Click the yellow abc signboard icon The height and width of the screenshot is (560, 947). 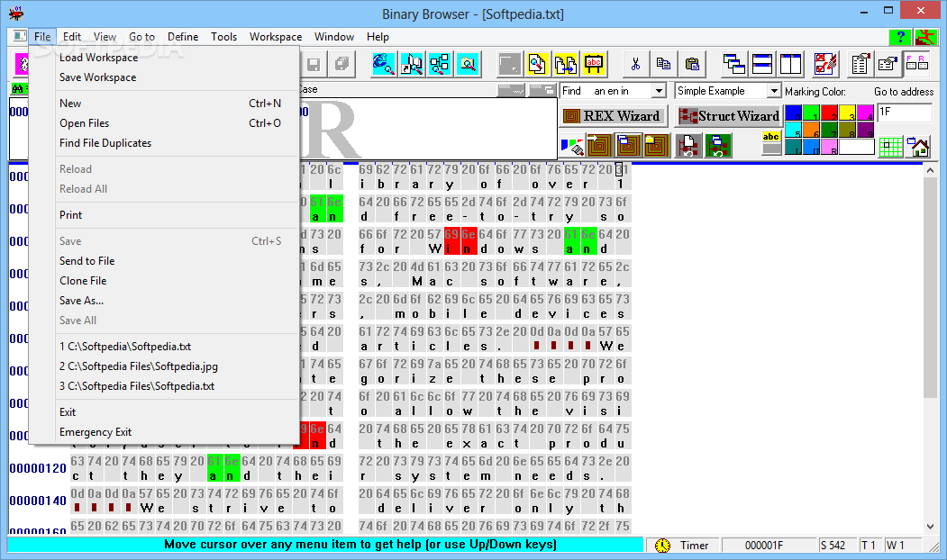pos(595,64)
